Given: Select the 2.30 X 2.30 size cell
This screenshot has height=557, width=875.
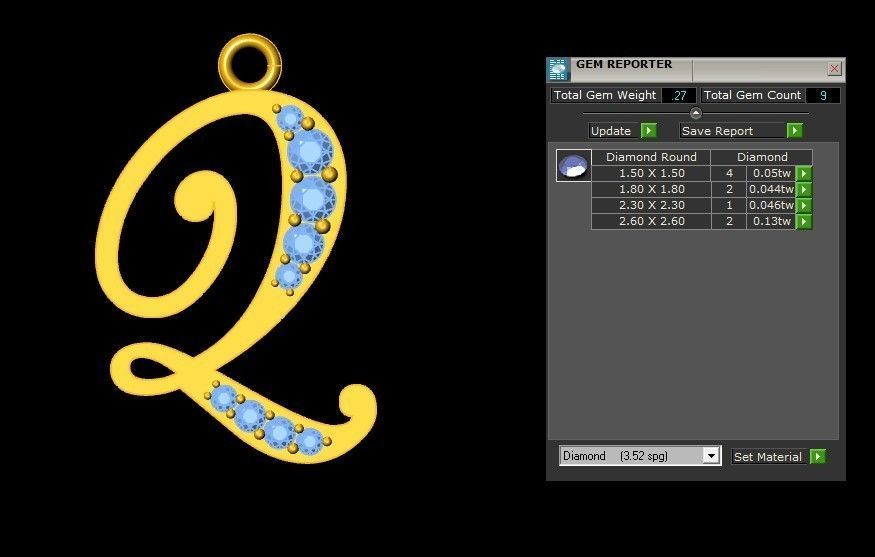Looking at the screenshot, I should pos(651,205).
